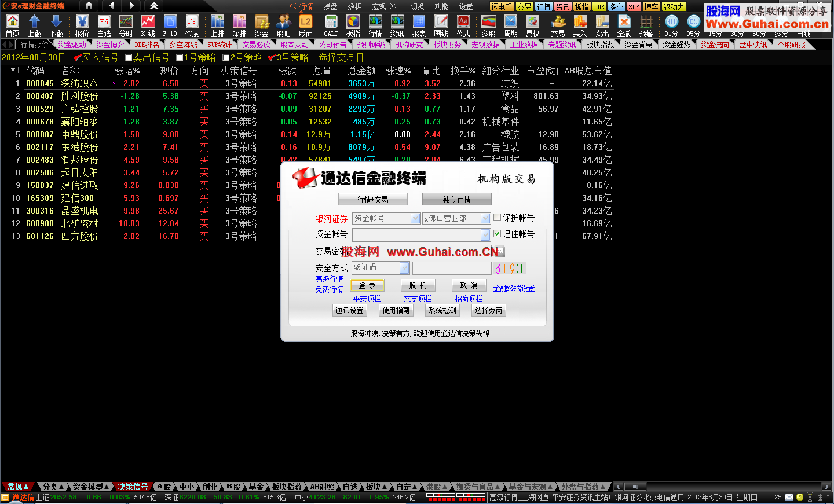Click the 深排 ranking icon
The height and width of the screenshot is (504, 834).
tap(239, 26)
